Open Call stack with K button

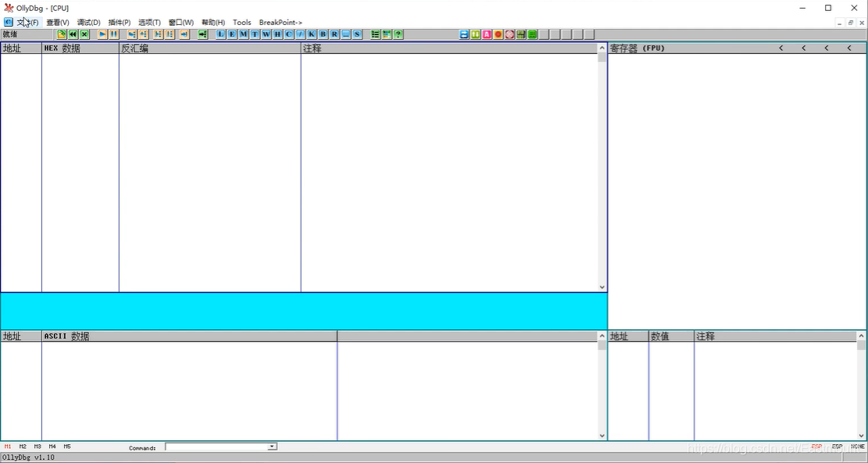pos(312,34)
